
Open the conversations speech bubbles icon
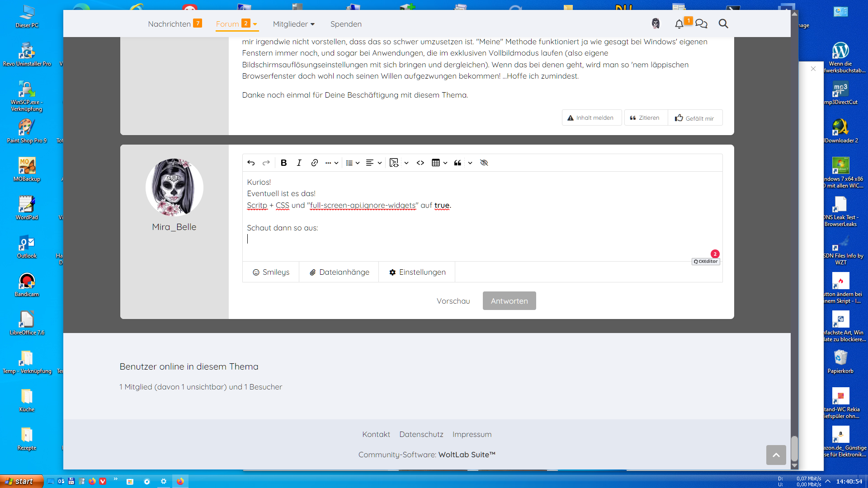tap(701, 24)
